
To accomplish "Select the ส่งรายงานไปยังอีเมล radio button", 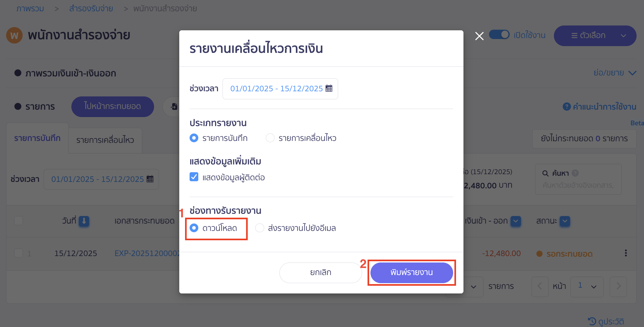I will point(260,228).
